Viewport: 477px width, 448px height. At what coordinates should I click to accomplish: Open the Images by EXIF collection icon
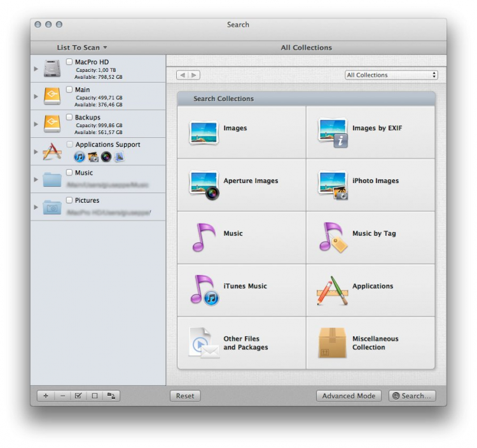coord(333,133)
